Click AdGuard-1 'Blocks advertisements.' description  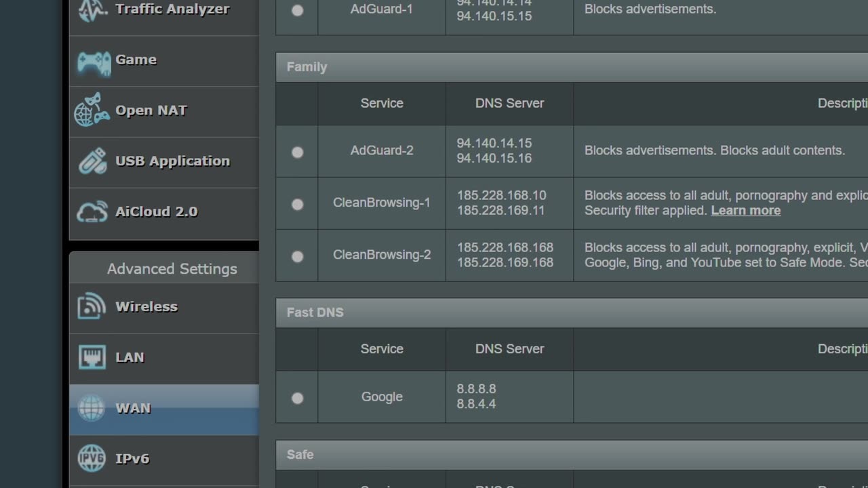pos(650,9)
